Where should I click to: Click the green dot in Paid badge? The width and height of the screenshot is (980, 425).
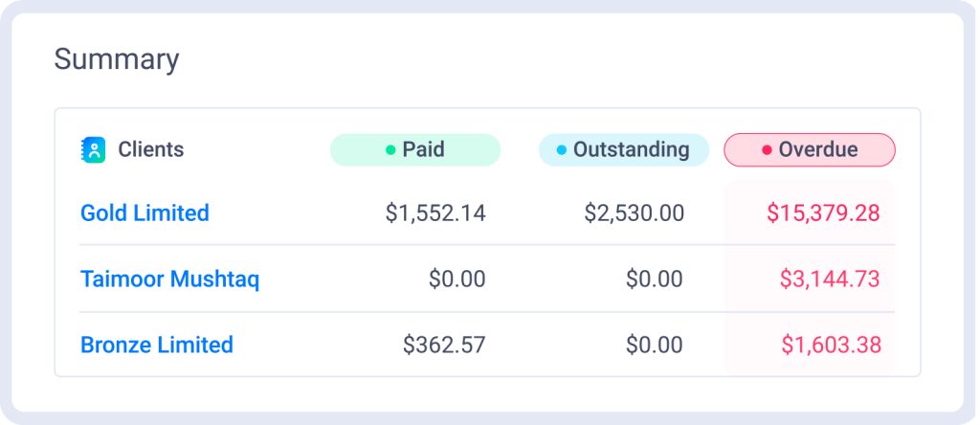(390, 150)
